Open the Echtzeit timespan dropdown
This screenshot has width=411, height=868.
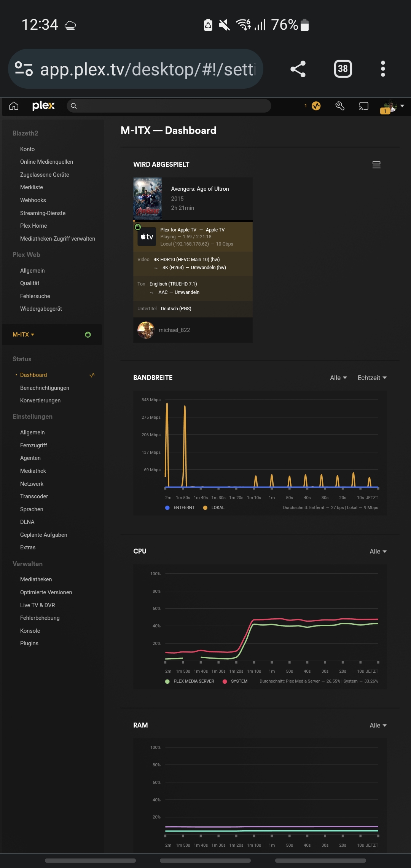pyautogui.click(x=372, y=378)
